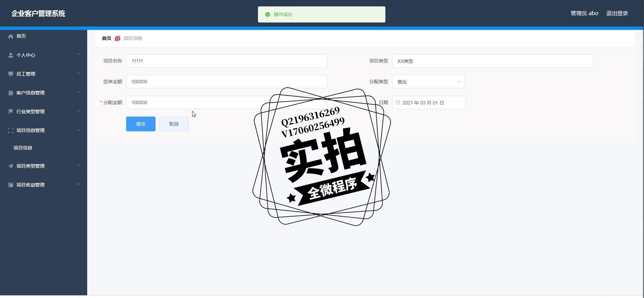Click the 项目名称 field label
Image resolution: width=644 pixels, height=298 pixels.
(113, 61)
